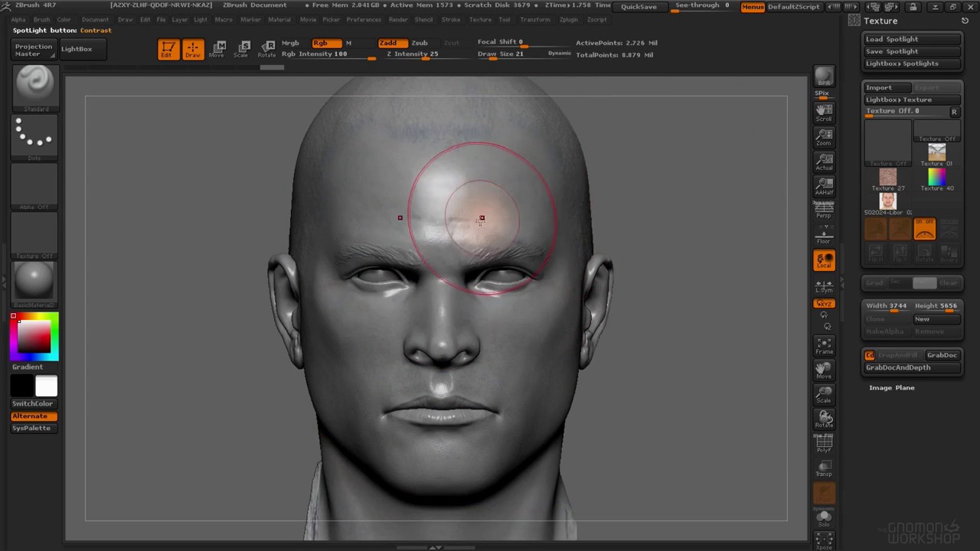Enable Mrgb paint mode
The image size is (980, 551).
point(291,43)
